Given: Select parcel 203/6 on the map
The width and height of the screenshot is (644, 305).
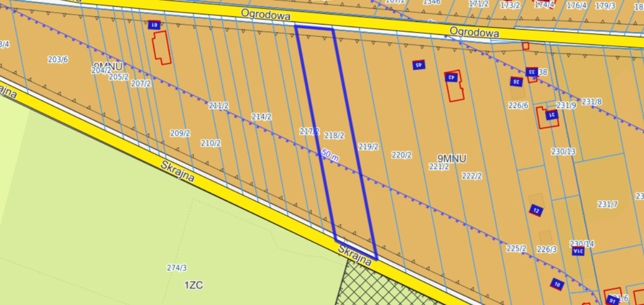Looking at the screenshot, I should click(58, 60).
